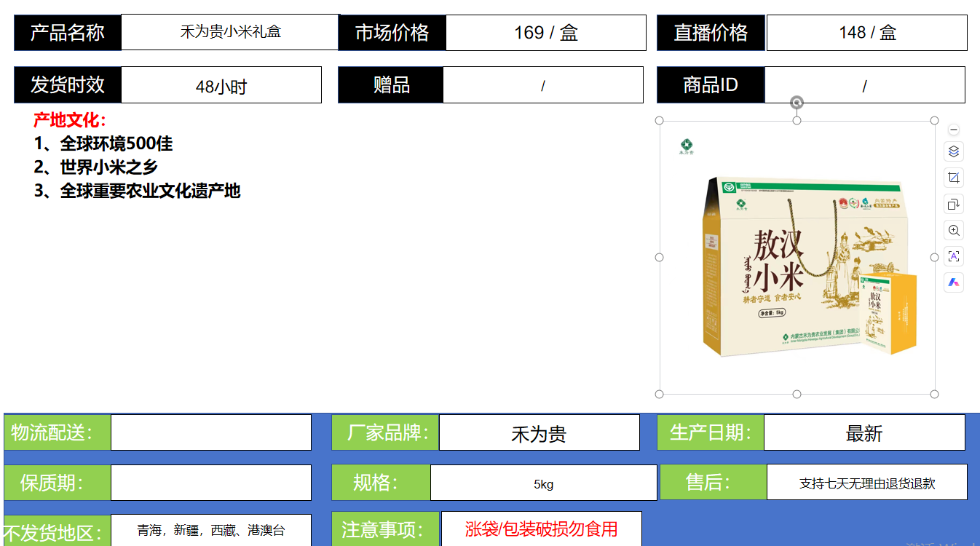Click the bottom-right corner resize handle
This screenshot has width=980, height=546.
(x=935, y=394)
